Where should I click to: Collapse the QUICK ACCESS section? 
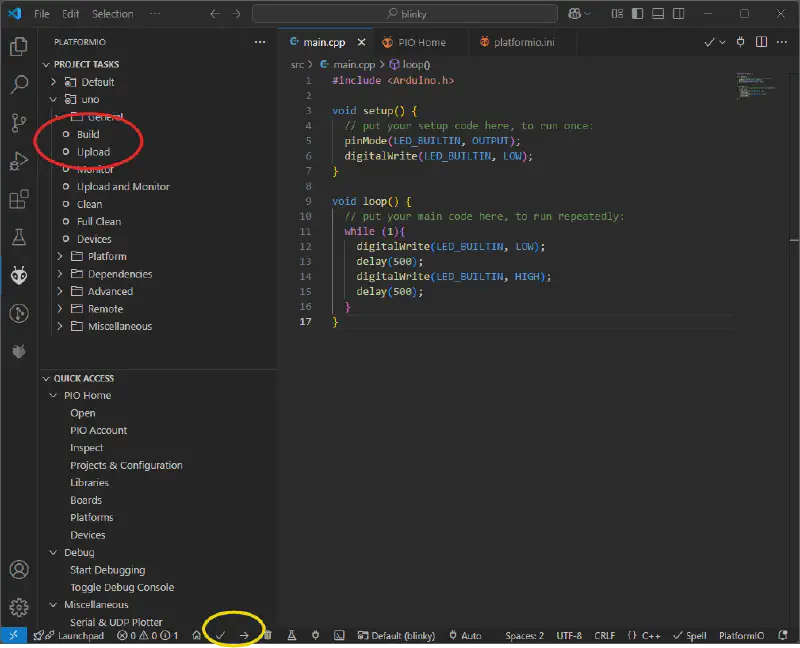point(84,378)
